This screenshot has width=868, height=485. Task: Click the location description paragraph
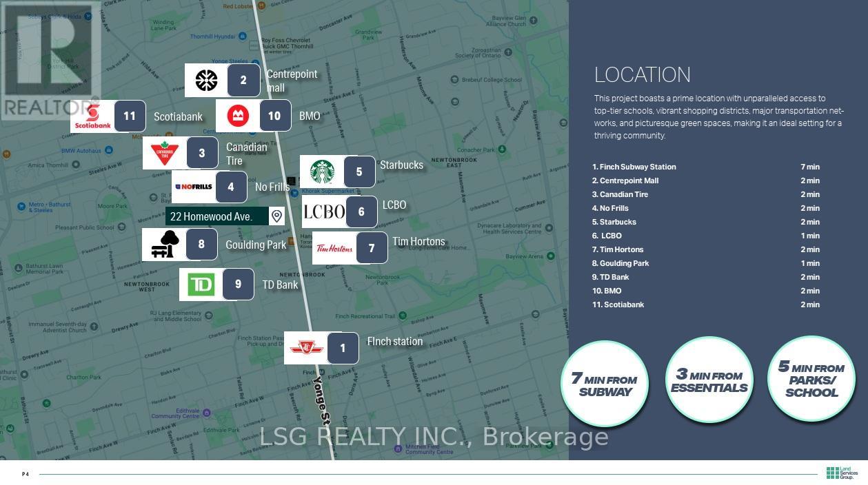pyautogui.click(x=719, y=117)
